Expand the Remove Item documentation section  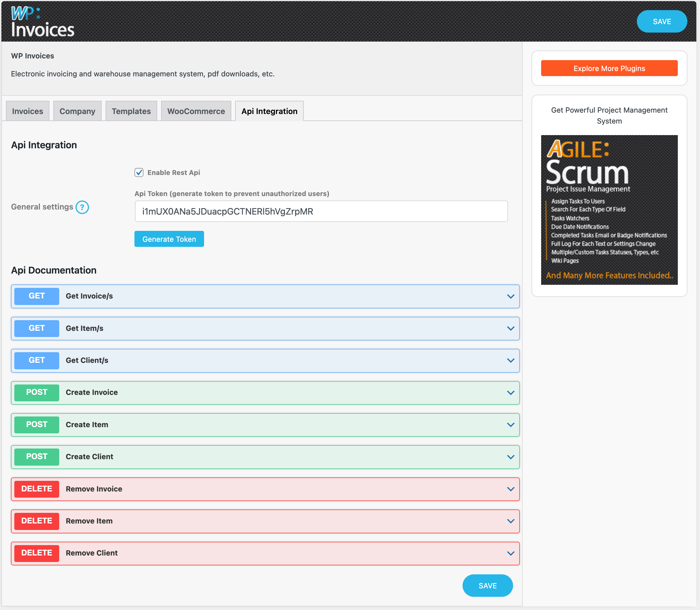click(x=510, y=521)
